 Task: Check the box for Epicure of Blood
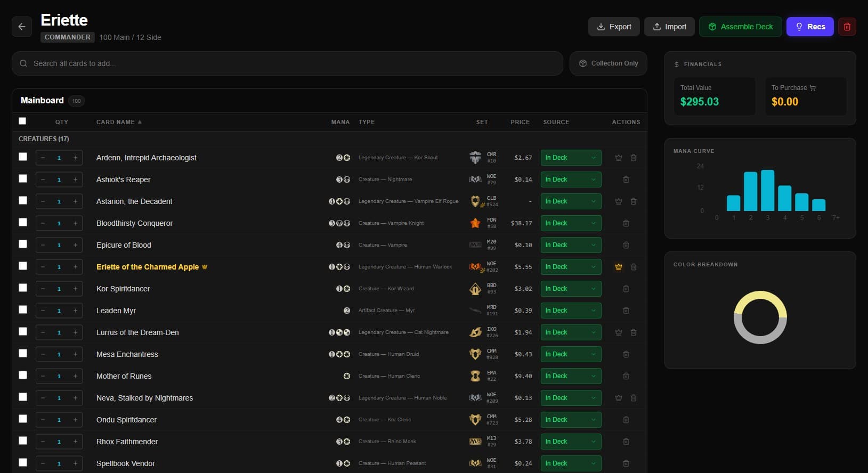23,244
